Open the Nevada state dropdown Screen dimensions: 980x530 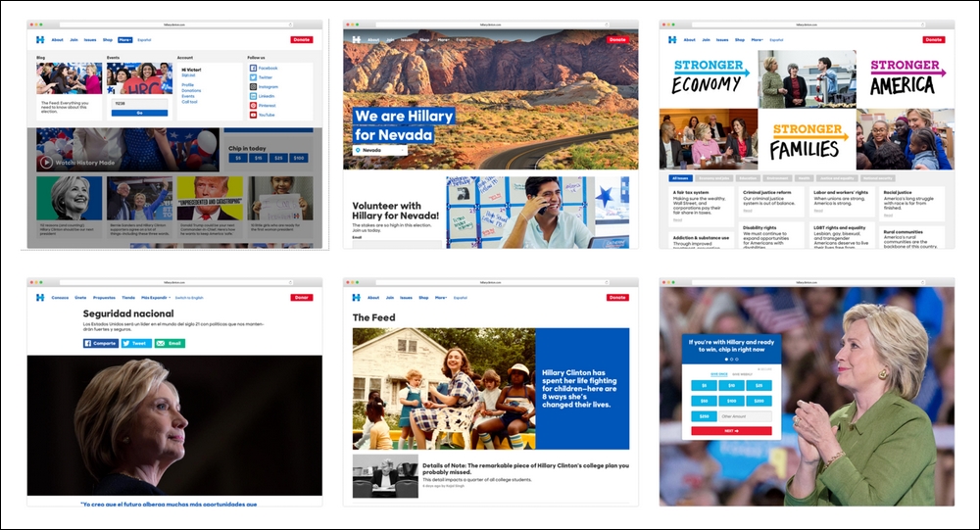pyautogui.click(x=380, y=150)
